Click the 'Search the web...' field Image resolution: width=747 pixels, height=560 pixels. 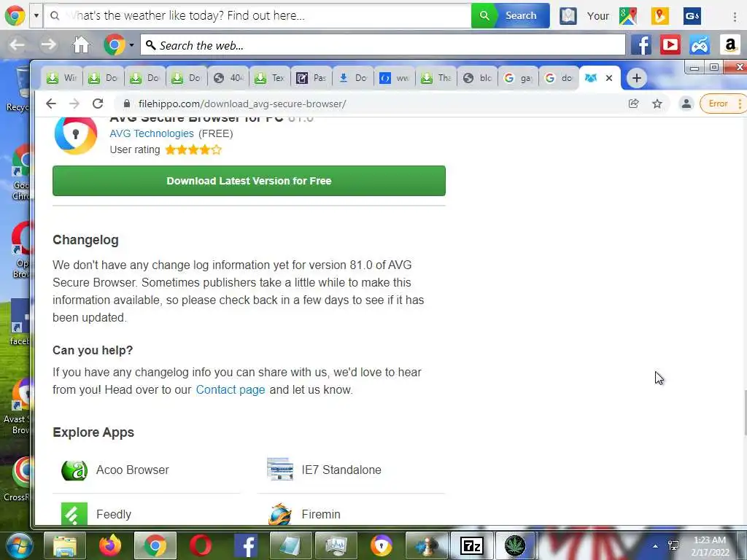coord(382,45)
